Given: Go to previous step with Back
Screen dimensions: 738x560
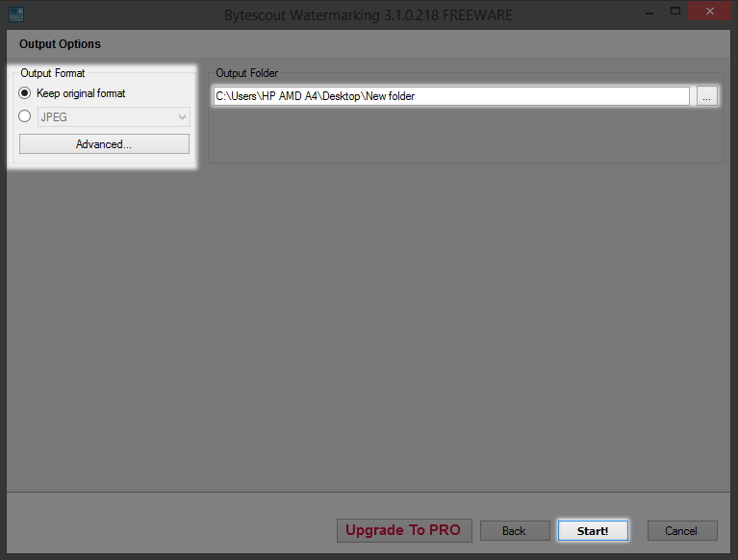Looking at the screenshot, I should [515, 531].
